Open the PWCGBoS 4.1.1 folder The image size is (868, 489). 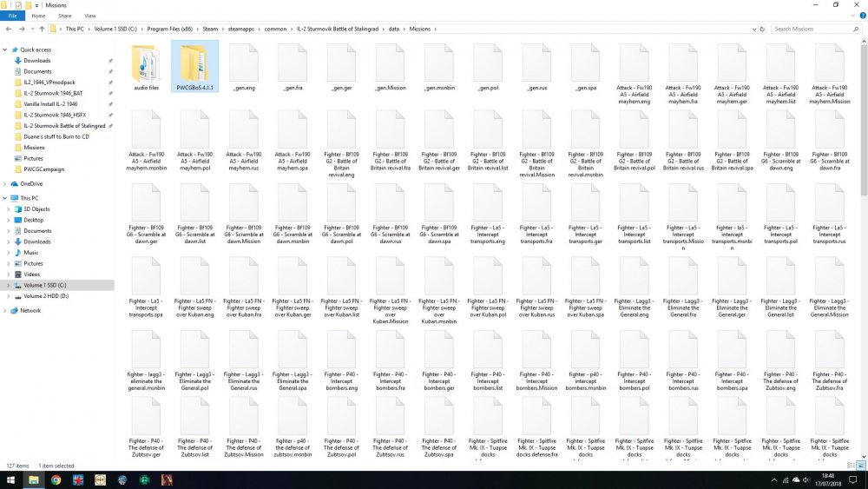click(194, 66)
